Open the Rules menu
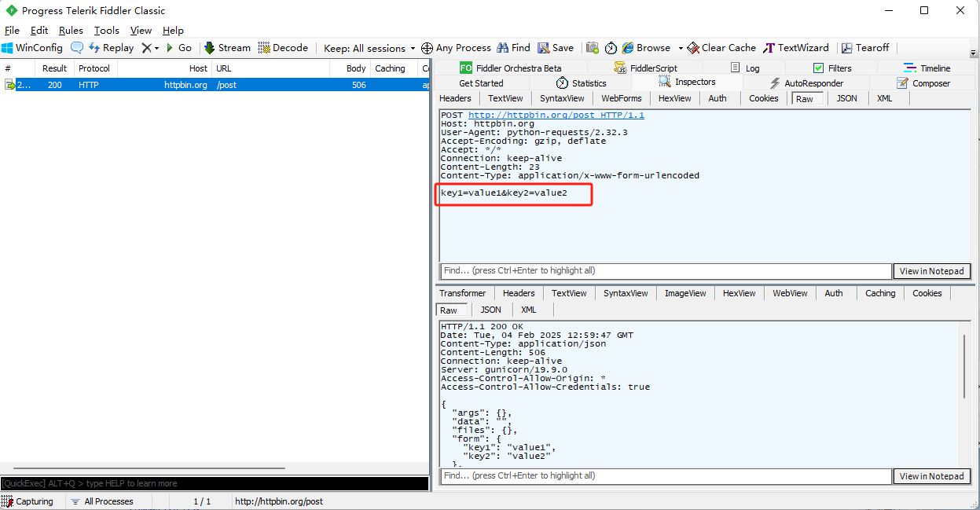The image size is (980, 510). (71, 31)
